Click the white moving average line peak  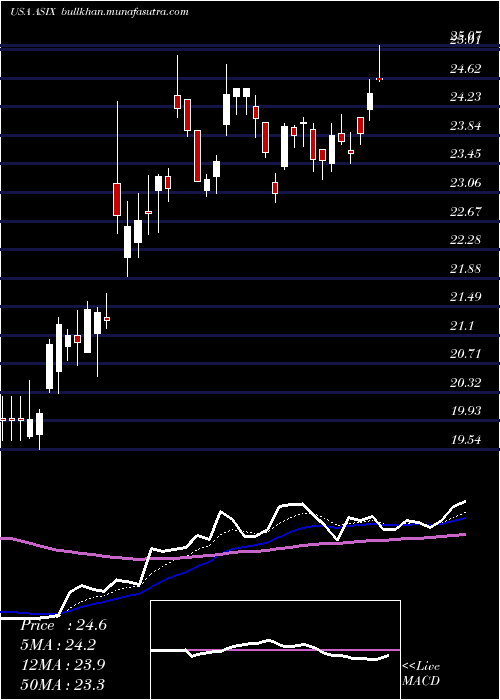click(x=292, y=504)
